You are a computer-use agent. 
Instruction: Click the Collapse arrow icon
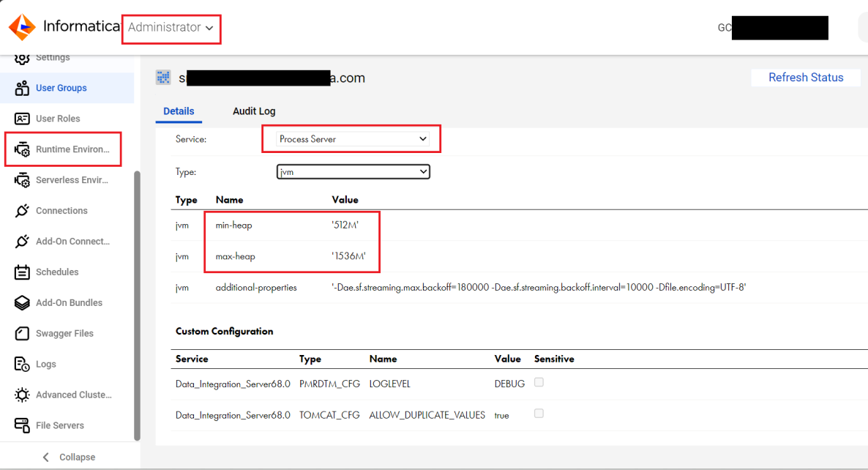pyautogui.click(x=46, y=458)
